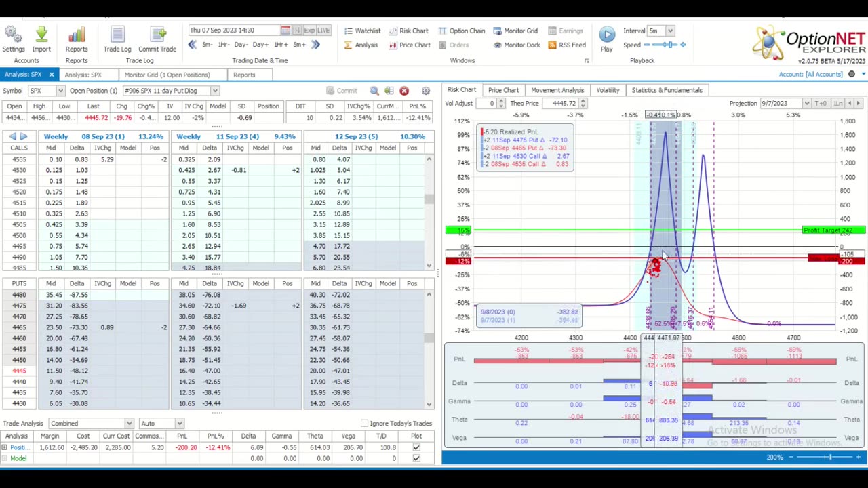Viewport: 868px width, 488px height.
Task: Toggle Plot checkbox for Model row
Action: click(416, 458)
